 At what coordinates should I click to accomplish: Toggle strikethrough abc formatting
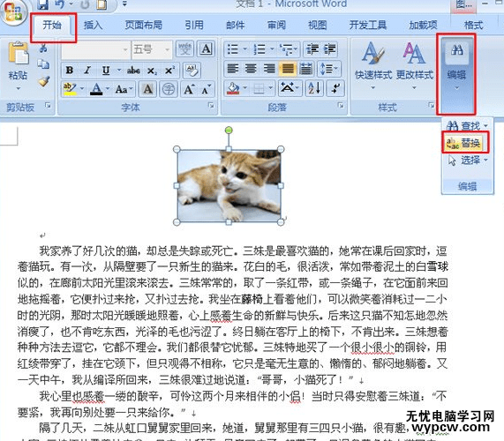point(133,71)
